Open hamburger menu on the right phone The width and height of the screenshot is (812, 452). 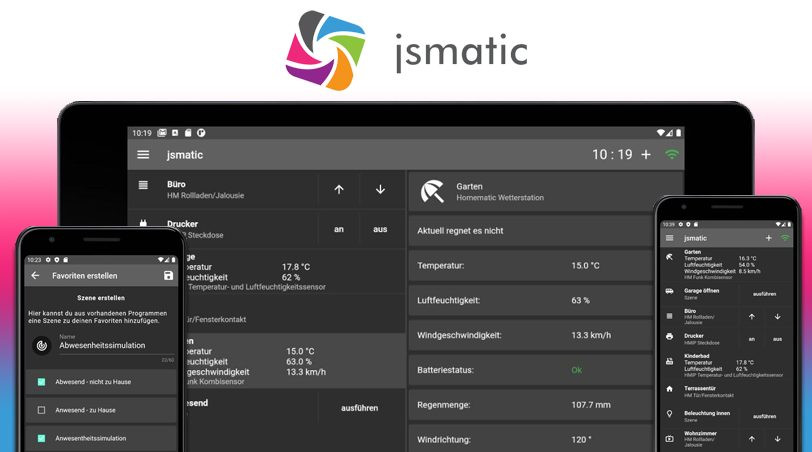coord(670,238)
